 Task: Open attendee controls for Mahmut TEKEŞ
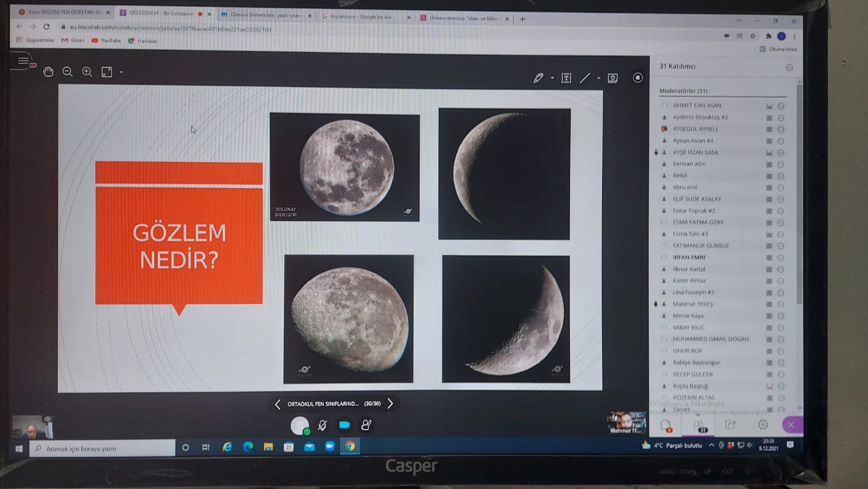coord(781,304)
